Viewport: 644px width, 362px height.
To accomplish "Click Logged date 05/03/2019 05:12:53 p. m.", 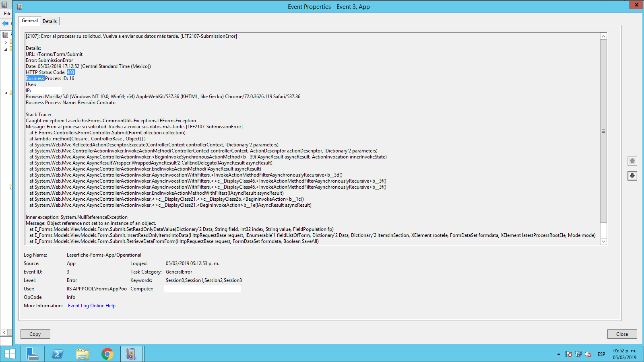I will (192, 263).
